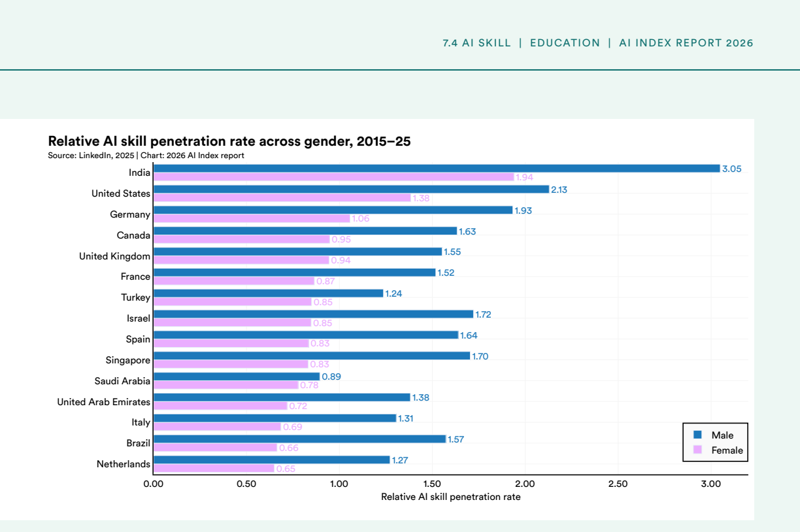
Task: Select the United Kingdom country label
Action: click(114, 256)
